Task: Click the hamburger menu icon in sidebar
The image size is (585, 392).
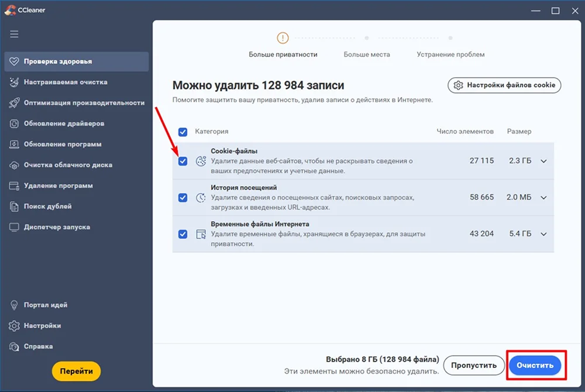Action: [x=14, y=34]
